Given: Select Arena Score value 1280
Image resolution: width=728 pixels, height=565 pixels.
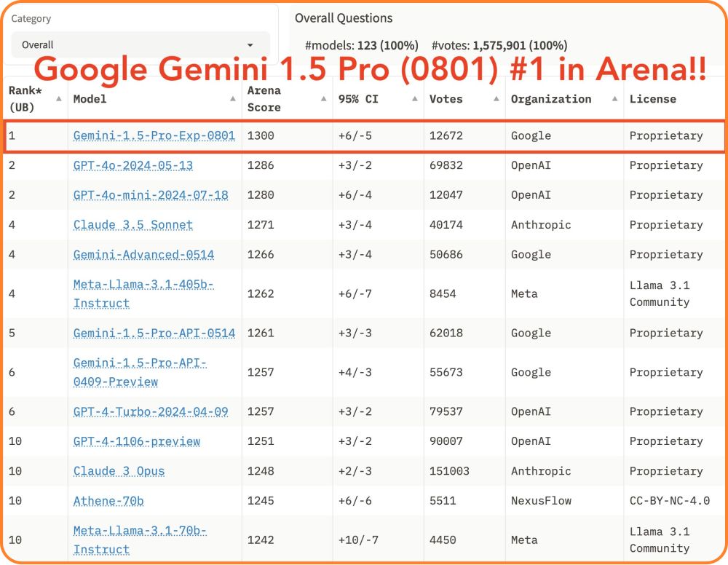Looking at the screenshot, I should [x=261, y=195].
